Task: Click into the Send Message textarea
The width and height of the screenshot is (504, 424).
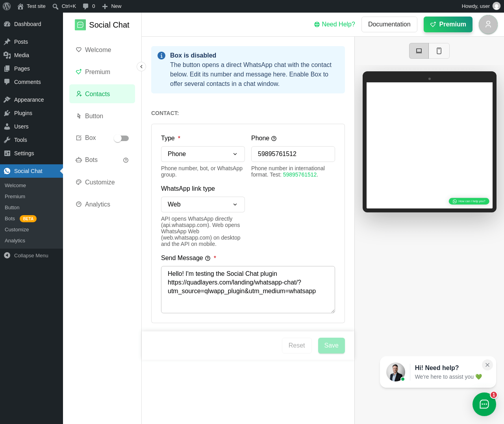Action: 248,290
